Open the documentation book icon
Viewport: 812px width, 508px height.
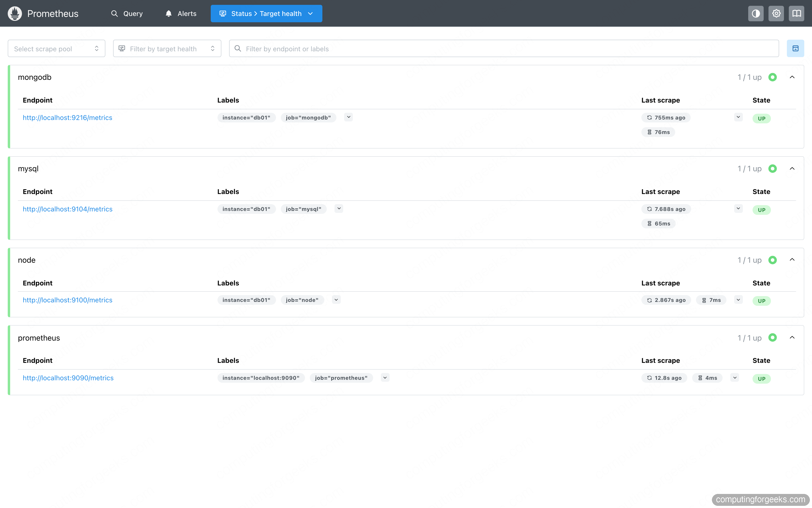coord(797,14)
